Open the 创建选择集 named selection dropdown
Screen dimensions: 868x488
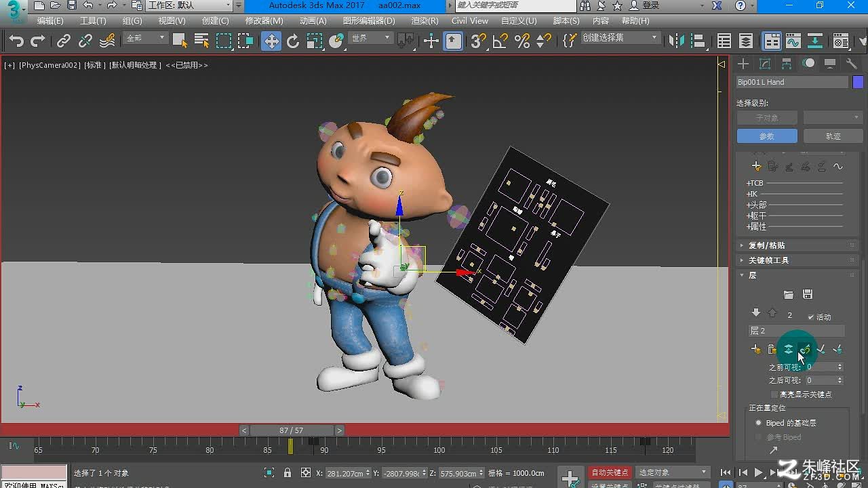tap(620, 38)
